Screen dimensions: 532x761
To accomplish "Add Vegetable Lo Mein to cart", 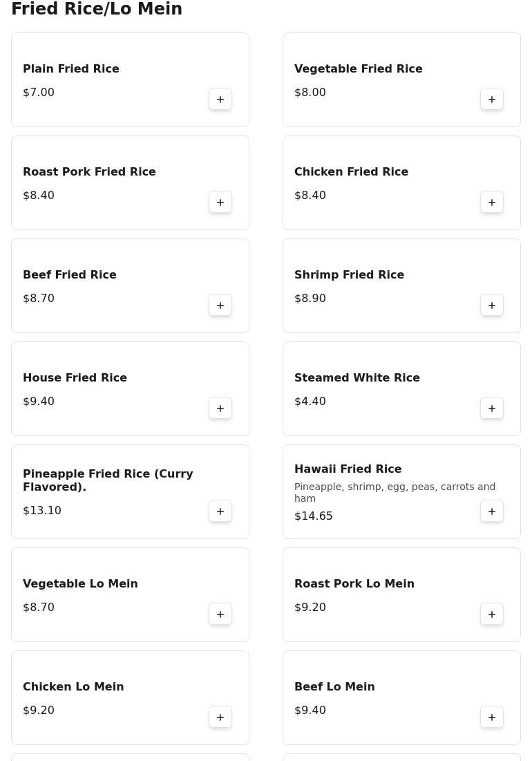I will (x=220, y=614).
